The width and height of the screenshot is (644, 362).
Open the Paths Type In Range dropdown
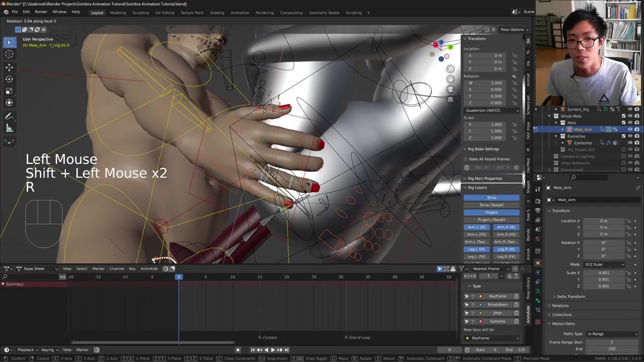coord(612,334)
